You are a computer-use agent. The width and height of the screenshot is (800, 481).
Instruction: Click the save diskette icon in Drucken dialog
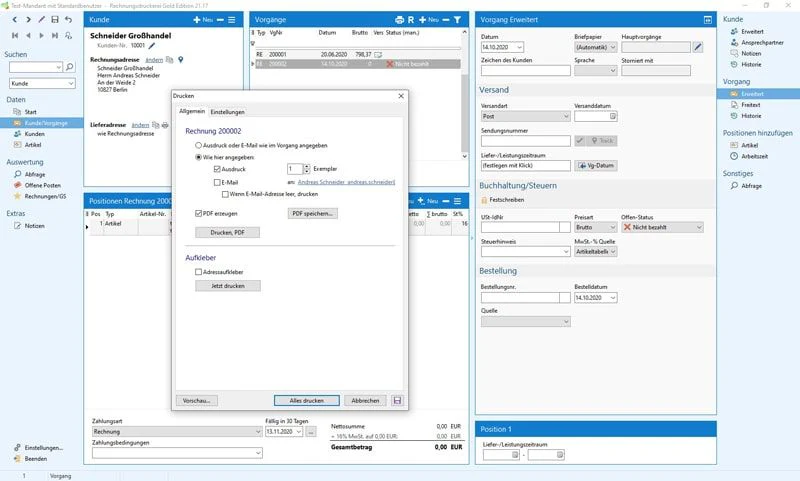[398, 400]
